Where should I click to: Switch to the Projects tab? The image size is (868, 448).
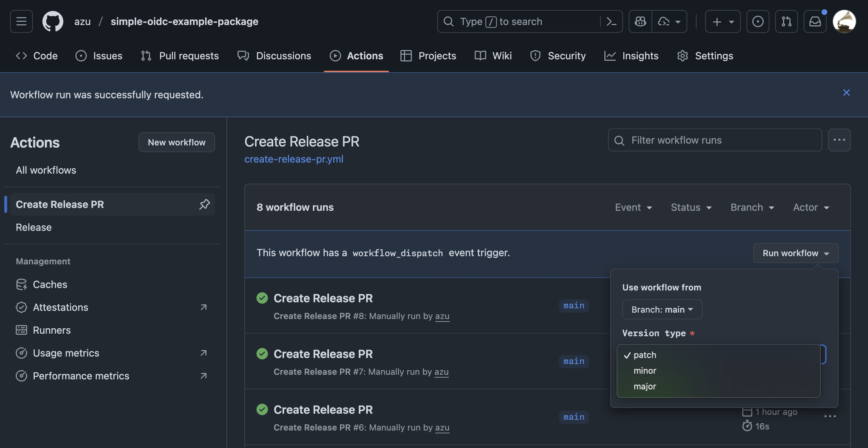[x=428, y=56]
